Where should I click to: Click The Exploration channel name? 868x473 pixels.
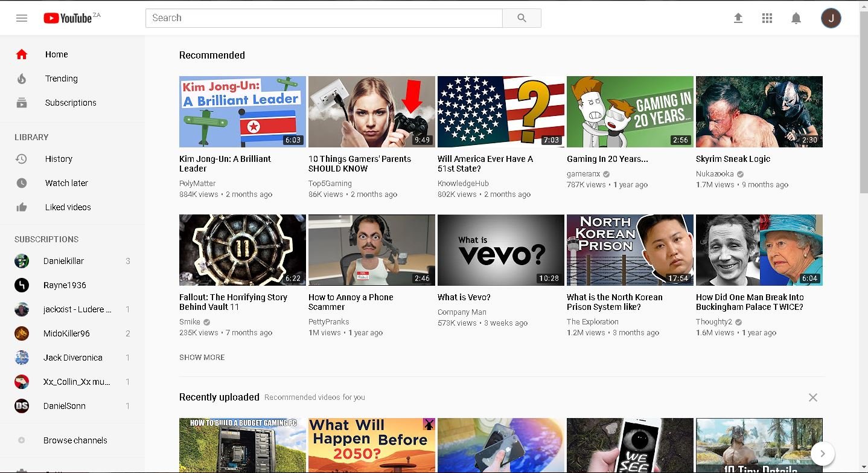pos(593,322)
